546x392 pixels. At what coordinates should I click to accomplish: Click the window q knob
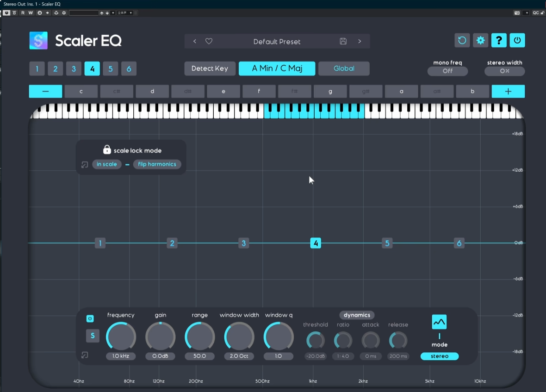[279, 336]
